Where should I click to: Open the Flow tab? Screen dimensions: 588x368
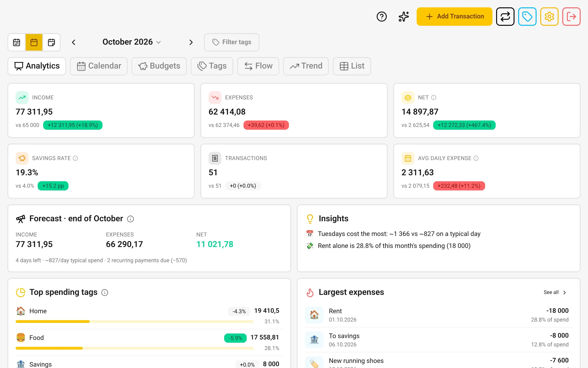click(x=258, y=66)
